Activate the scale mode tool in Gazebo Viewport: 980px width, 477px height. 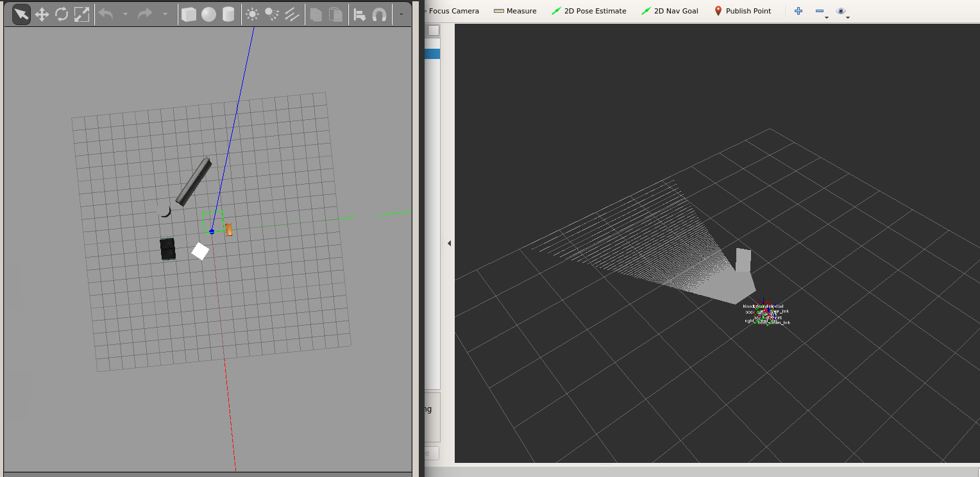(81, 14)
